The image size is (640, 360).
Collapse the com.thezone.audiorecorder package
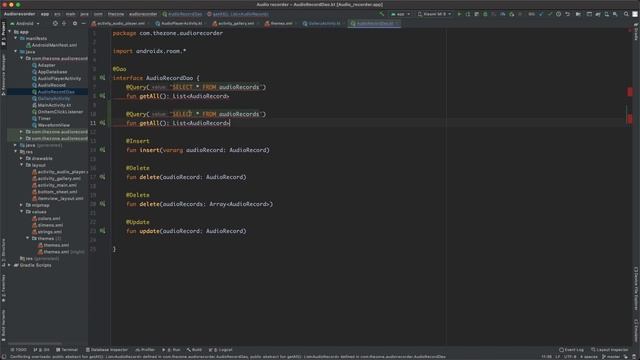(22, 58)
